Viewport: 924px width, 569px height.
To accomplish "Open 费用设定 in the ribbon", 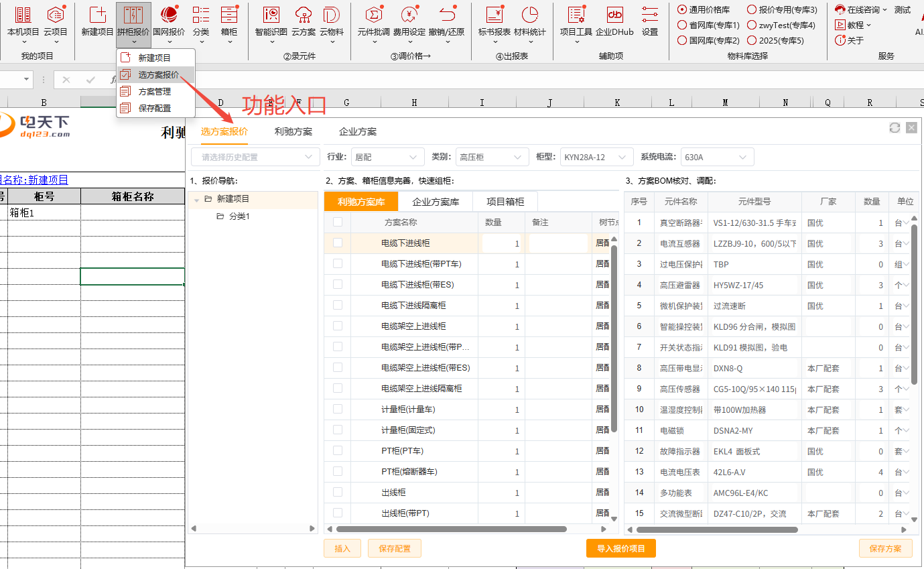I will [x=409, y=23].
